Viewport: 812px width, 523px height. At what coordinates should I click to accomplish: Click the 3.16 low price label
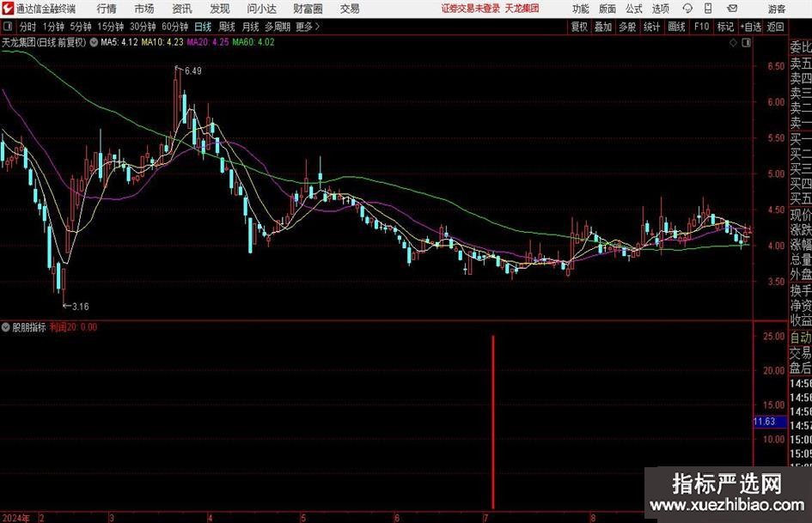pyautogui.click(x=80, y=307)
